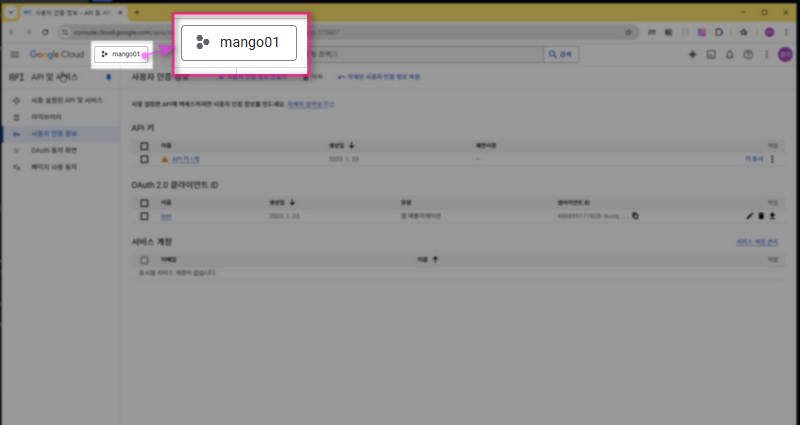Click the Gemini sparkle icon in header
800x425 pixels.
[691, 54]
